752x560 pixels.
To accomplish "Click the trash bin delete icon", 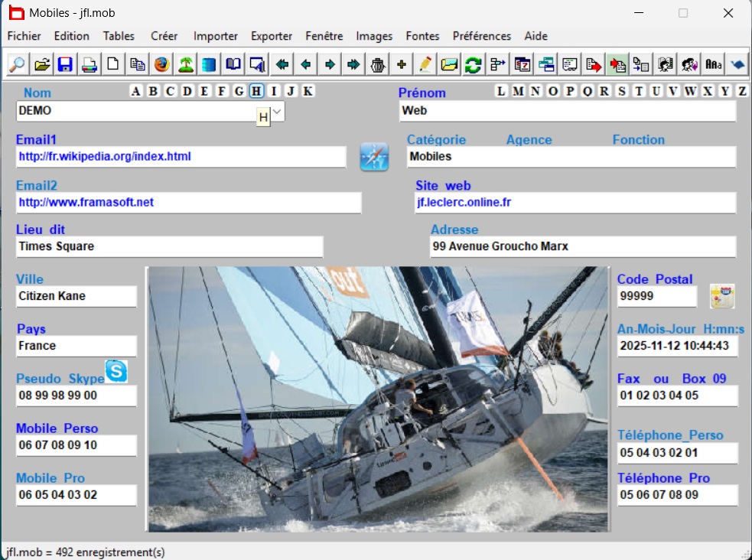I will pos(377,64).
